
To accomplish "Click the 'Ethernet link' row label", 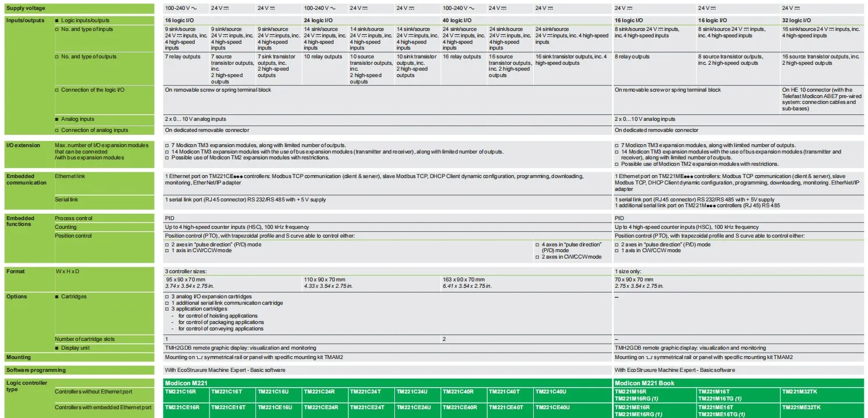I will pyautogui.click(x=70, y=176).
